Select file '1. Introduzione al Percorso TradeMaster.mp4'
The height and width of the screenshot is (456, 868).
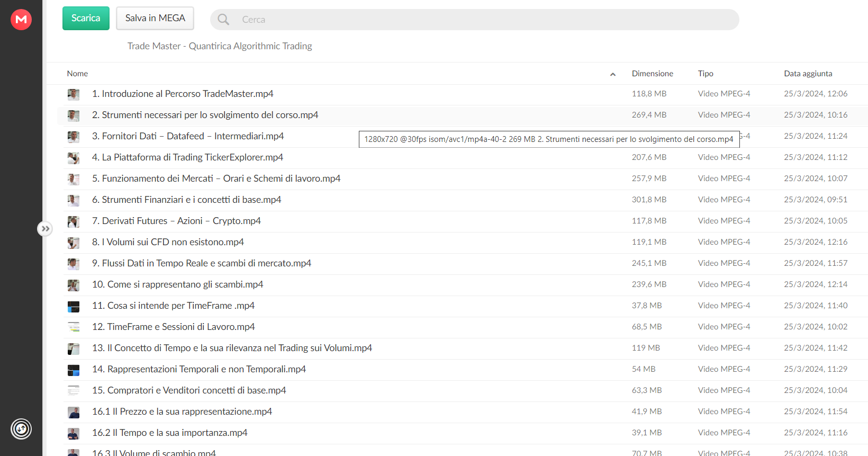click(183, 94)
